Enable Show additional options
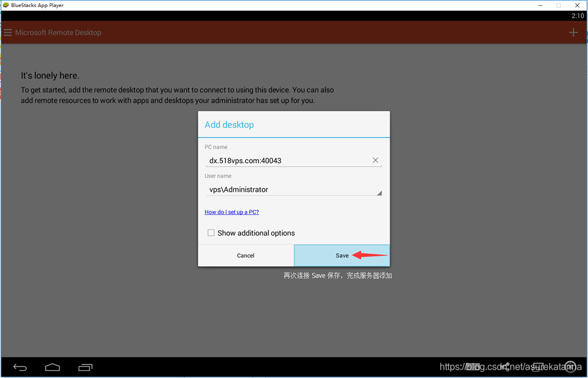 coord(211,233)
